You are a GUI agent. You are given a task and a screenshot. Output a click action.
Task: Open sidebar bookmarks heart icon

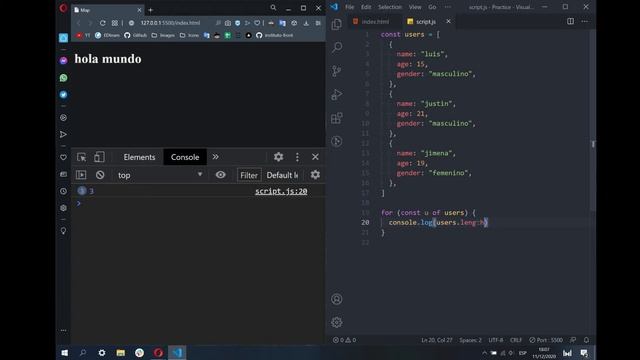coord(63,157)
